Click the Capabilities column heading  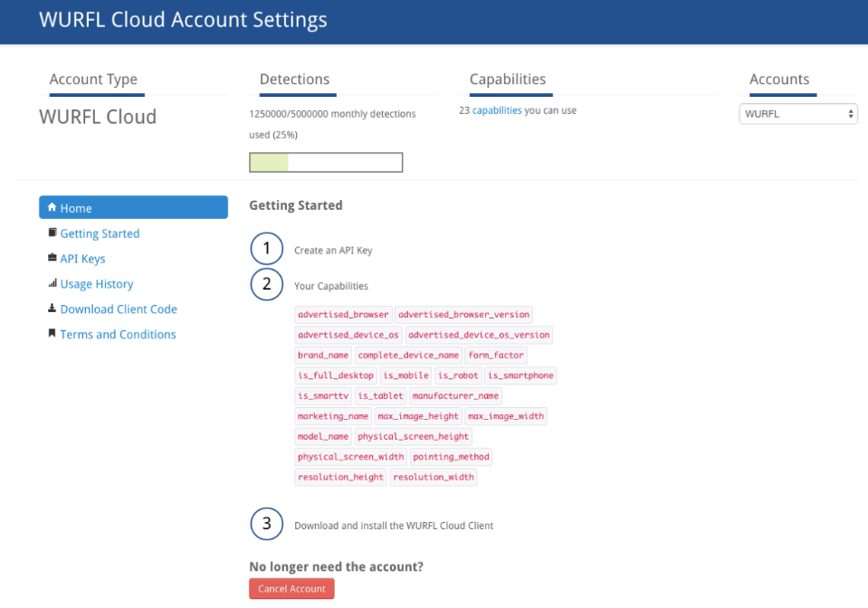[x=508, y=79]
